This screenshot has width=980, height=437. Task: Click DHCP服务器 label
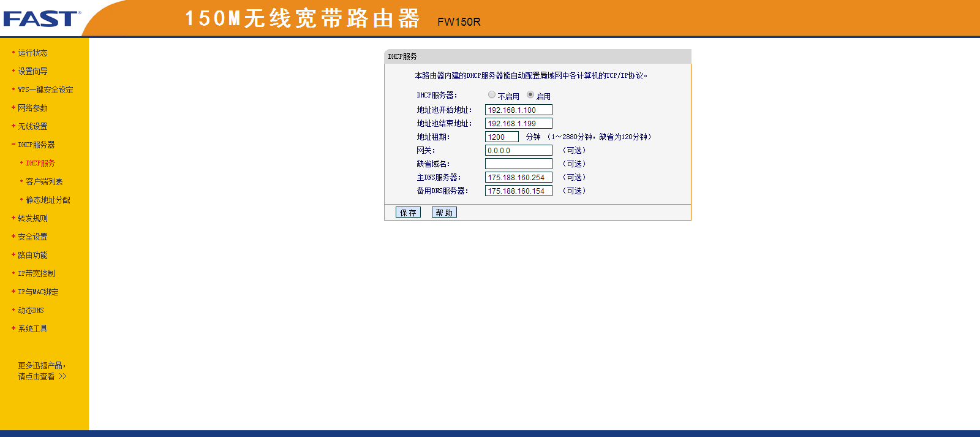point(437,95)
